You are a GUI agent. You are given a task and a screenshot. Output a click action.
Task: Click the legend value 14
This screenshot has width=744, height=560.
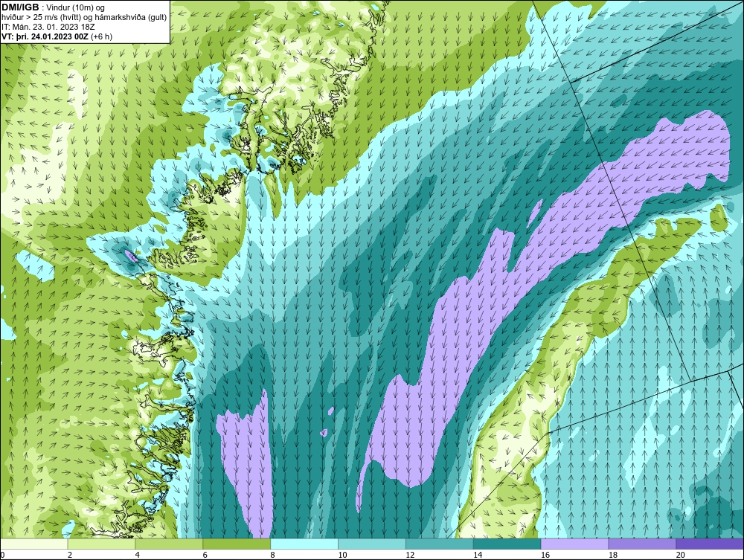[478, 555]
